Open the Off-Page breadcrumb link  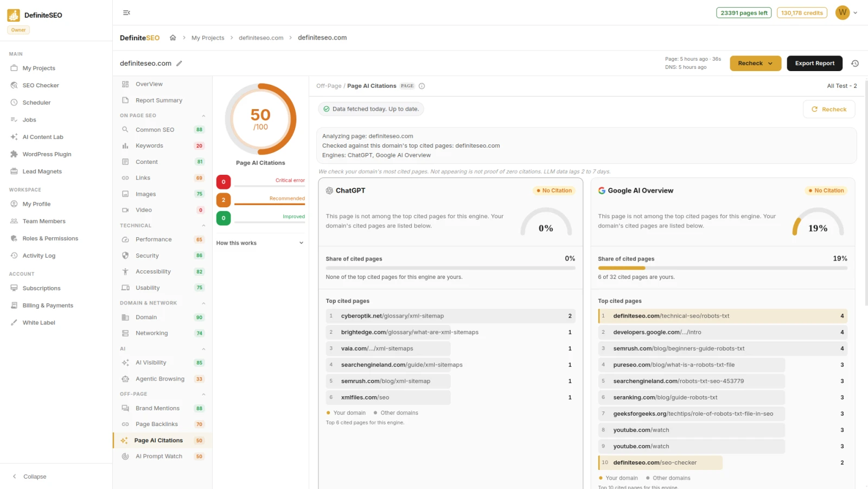point(329,86)
